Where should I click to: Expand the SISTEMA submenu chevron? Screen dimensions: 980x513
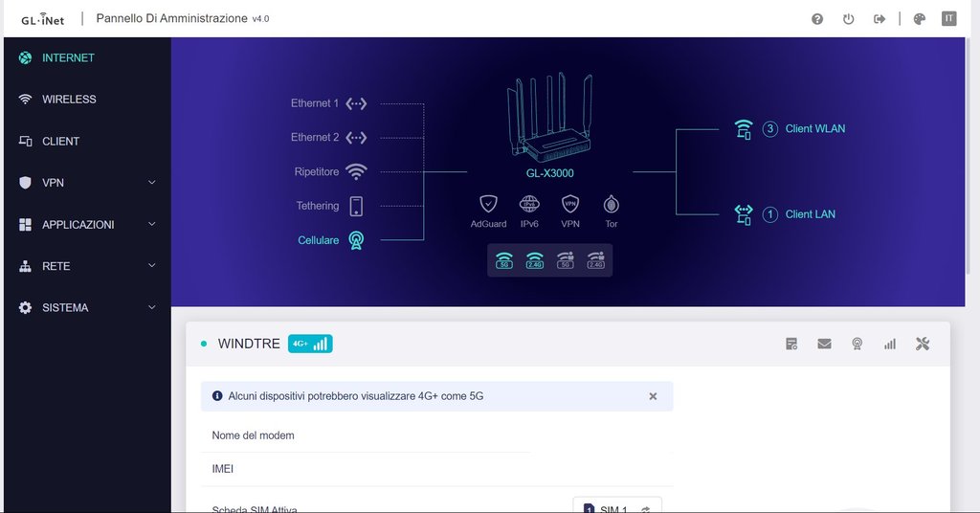pos(152,307)
